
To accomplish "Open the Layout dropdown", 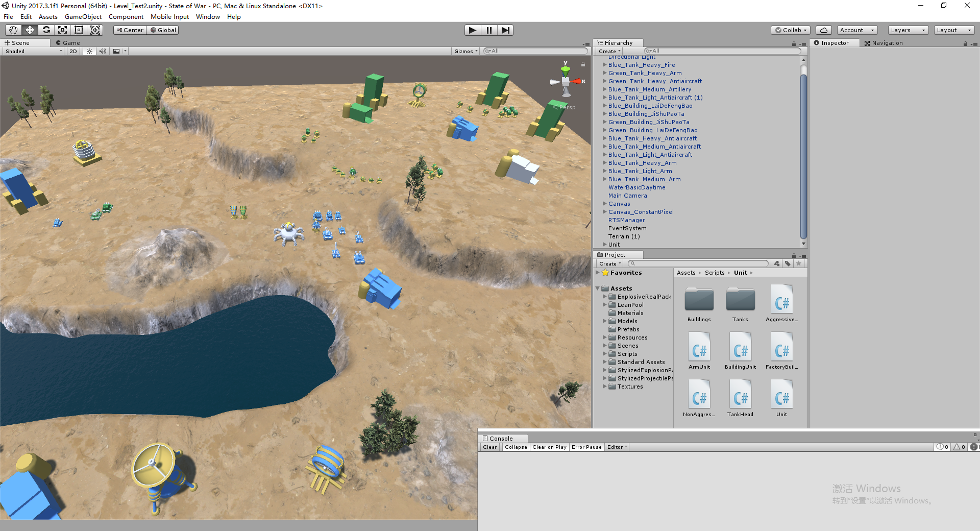I will click(954, 30).
